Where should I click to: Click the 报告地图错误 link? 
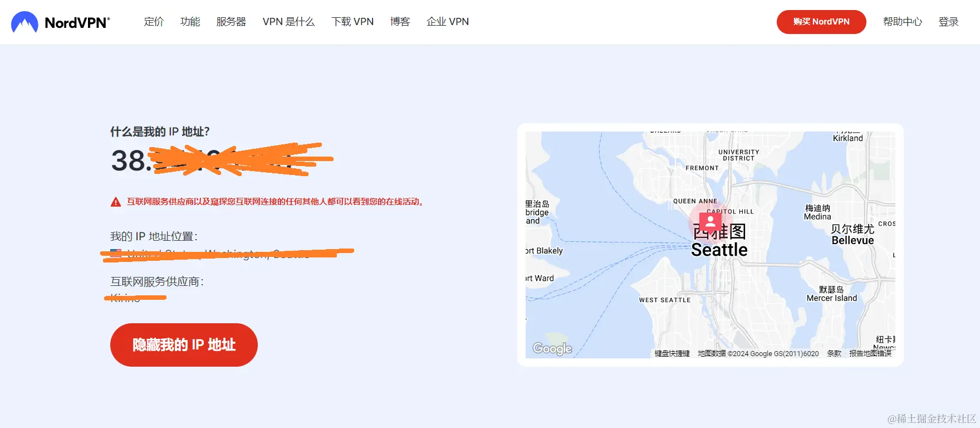click(870, 353)
